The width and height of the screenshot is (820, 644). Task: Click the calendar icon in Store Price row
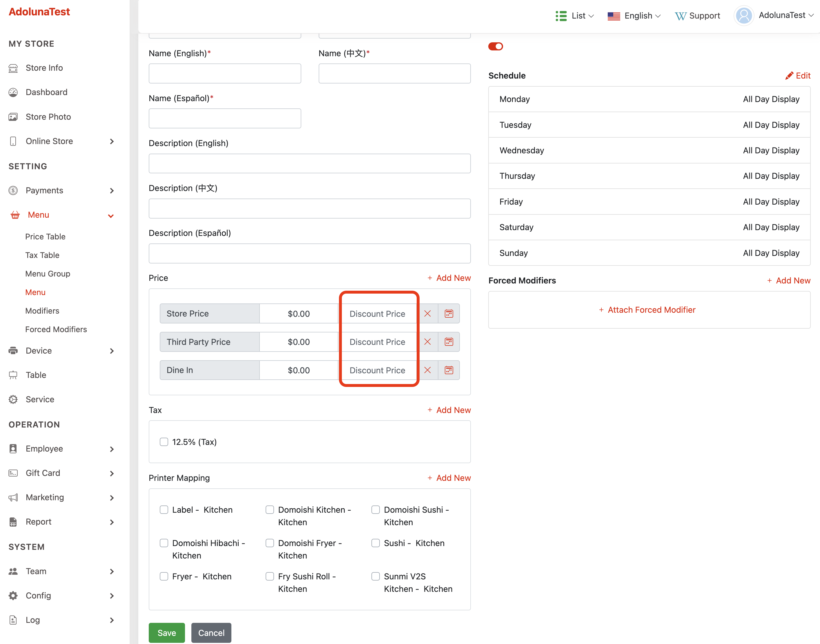(449, 313)
